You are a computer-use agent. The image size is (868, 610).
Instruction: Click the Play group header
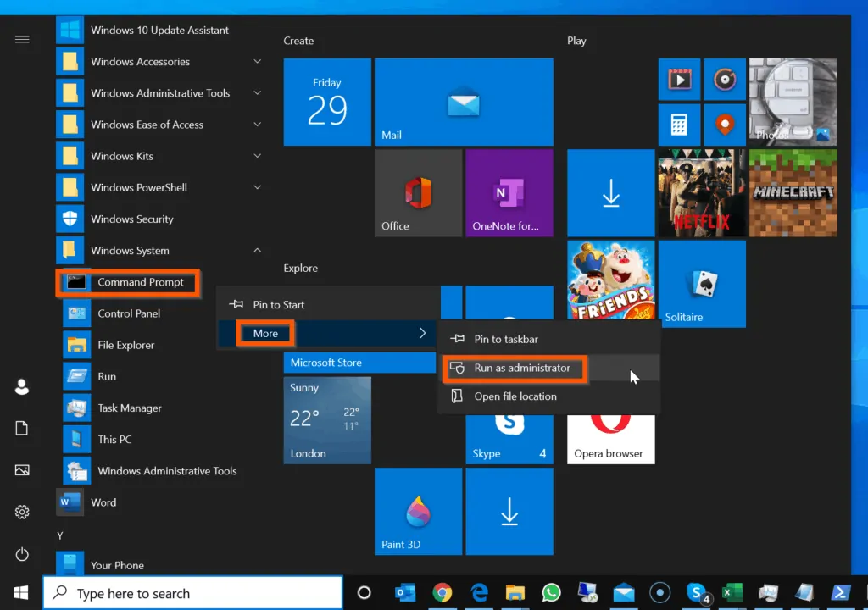click(x=576, y=41)
